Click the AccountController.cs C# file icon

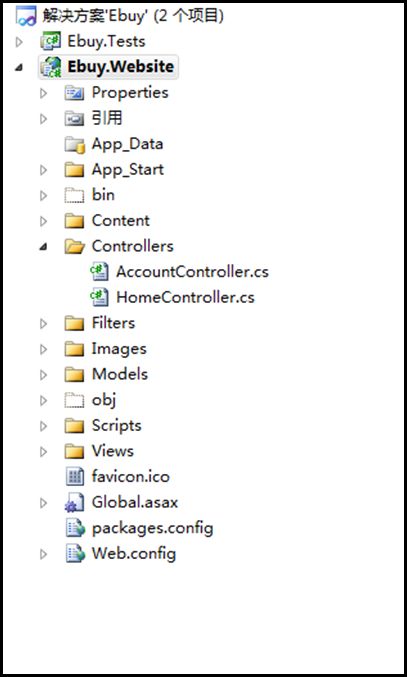coord(99,272)
